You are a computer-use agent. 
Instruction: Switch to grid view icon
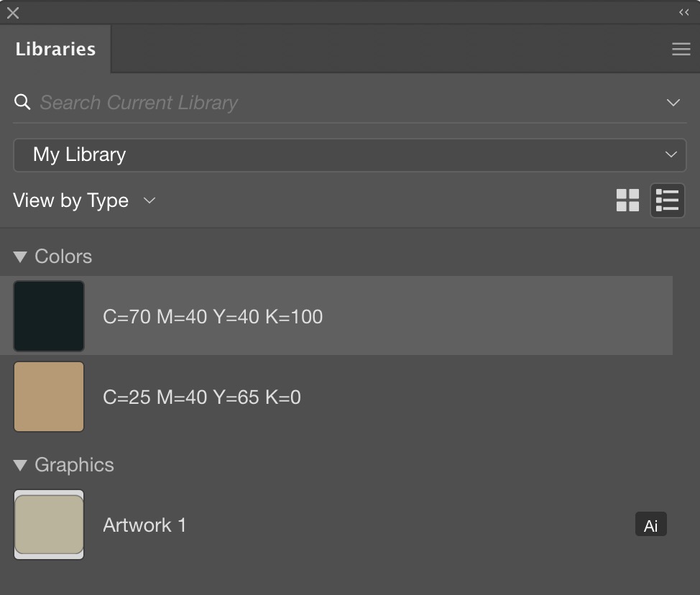627,200
